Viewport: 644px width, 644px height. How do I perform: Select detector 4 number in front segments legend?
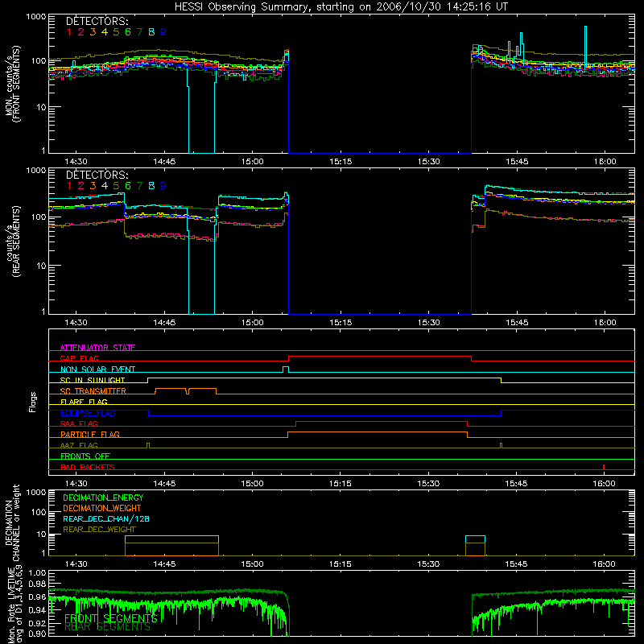click(x=105, y=32)
